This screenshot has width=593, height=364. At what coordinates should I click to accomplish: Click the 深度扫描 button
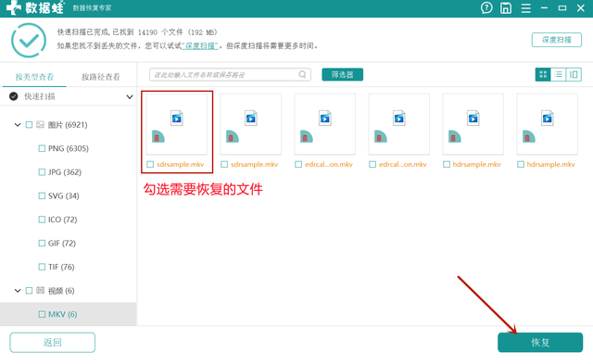[556, 40]
